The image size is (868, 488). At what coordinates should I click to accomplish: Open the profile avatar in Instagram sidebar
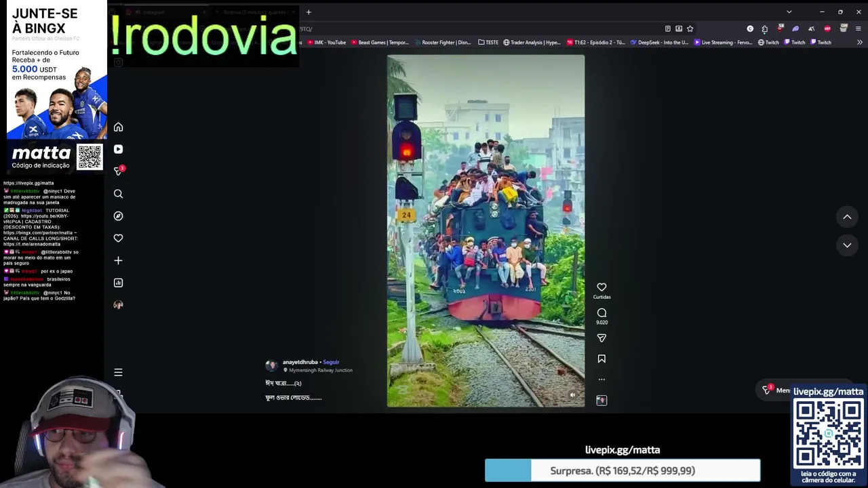[x=118, y=305]
